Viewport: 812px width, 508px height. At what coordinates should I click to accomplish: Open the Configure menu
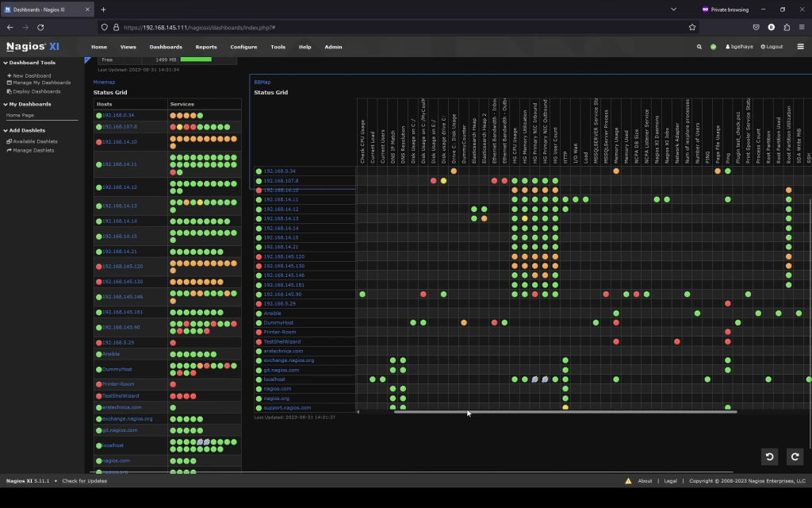pos(243,47)
